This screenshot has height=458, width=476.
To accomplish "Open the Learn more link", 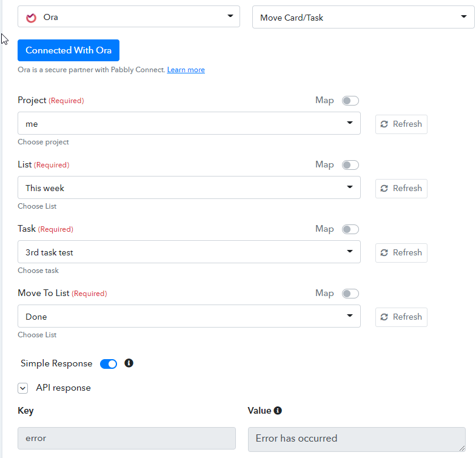I will pyautogui.click(x=186, y=70).
